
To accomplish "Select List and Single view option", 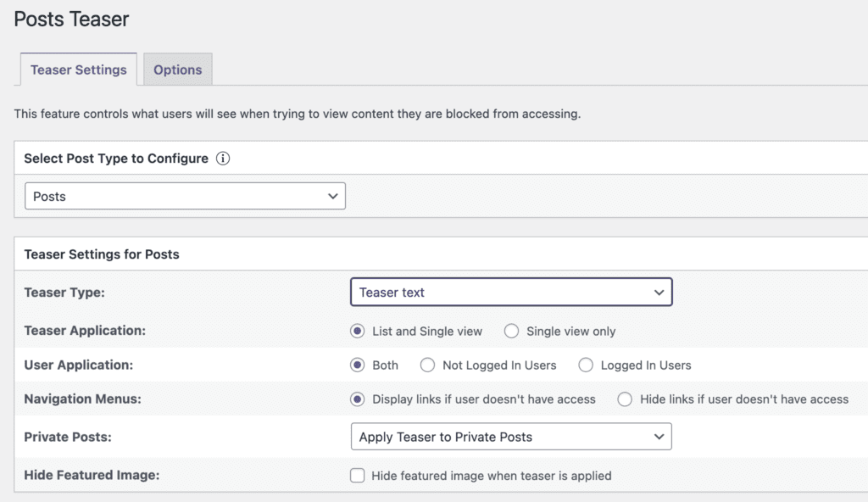I will (x=357, y=331).
